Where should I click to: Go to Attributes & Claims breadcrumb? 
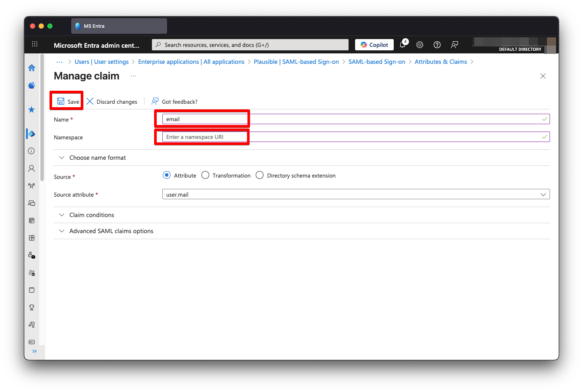441,62
